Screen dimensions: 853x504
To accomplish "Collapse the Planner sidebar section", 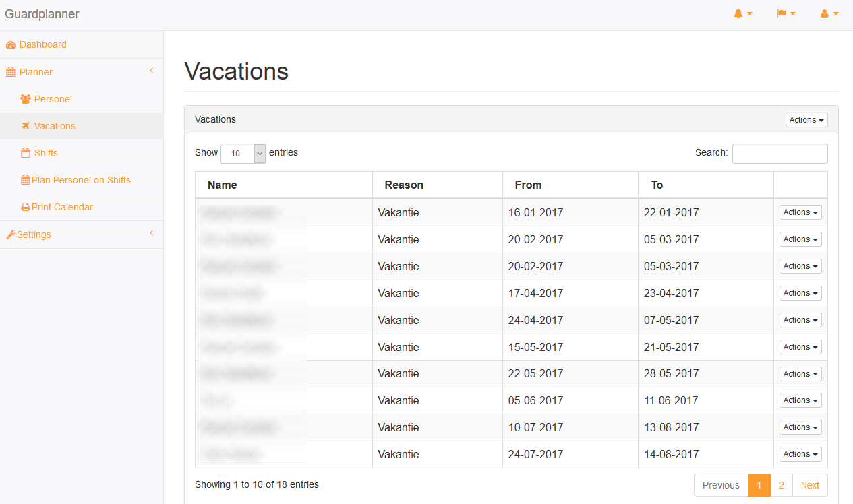I will tap(152, 71).
